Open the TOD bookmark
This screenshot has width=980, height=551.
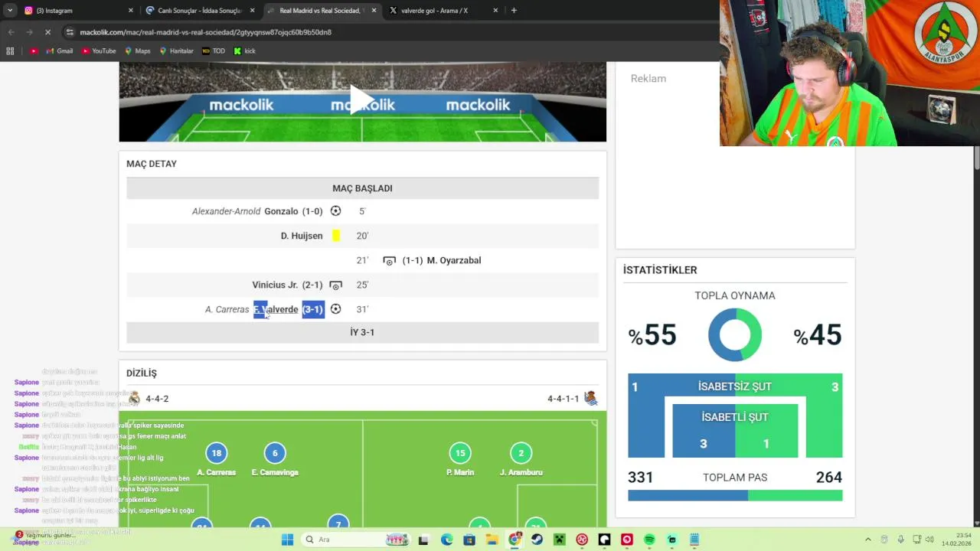tap(214, 51)
